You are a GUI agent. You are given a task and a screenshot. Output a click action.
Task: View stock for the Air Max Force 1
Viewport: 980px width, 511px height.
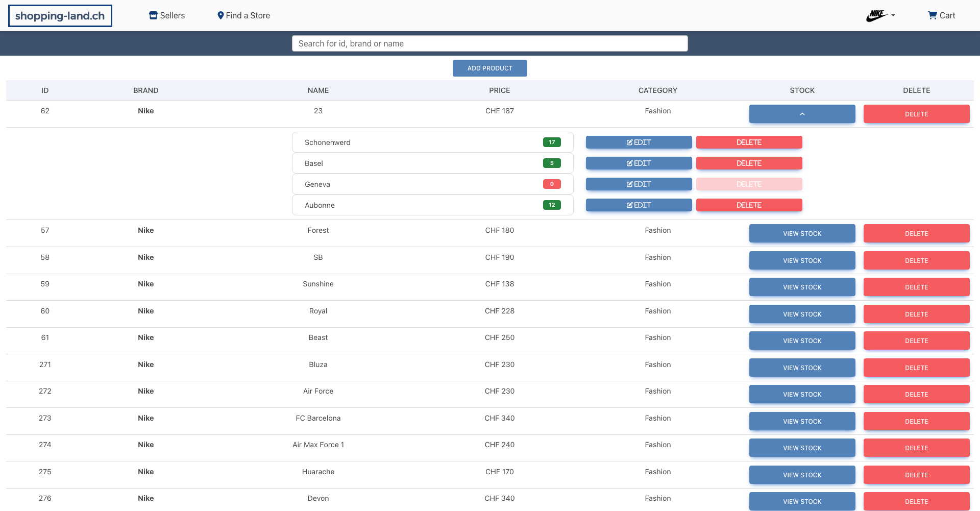(802, 448)
